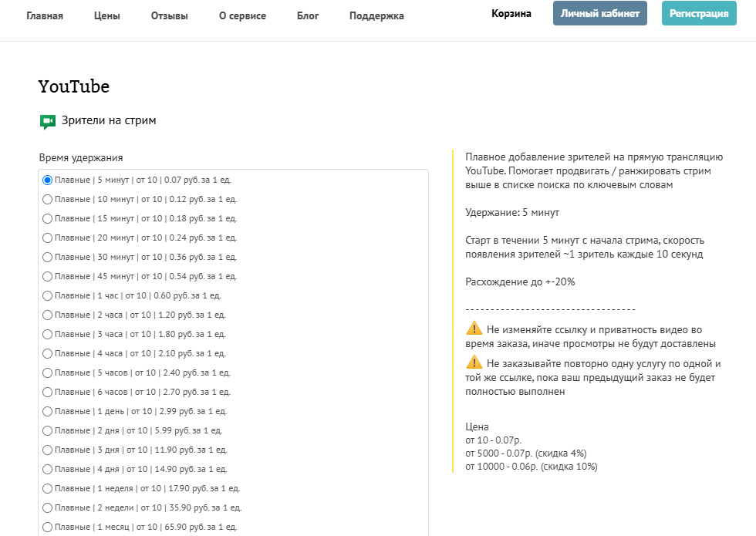This screenshot has height=536, width=756.
Task: Select the 10 минут radio option
Action: coord(47,199)
